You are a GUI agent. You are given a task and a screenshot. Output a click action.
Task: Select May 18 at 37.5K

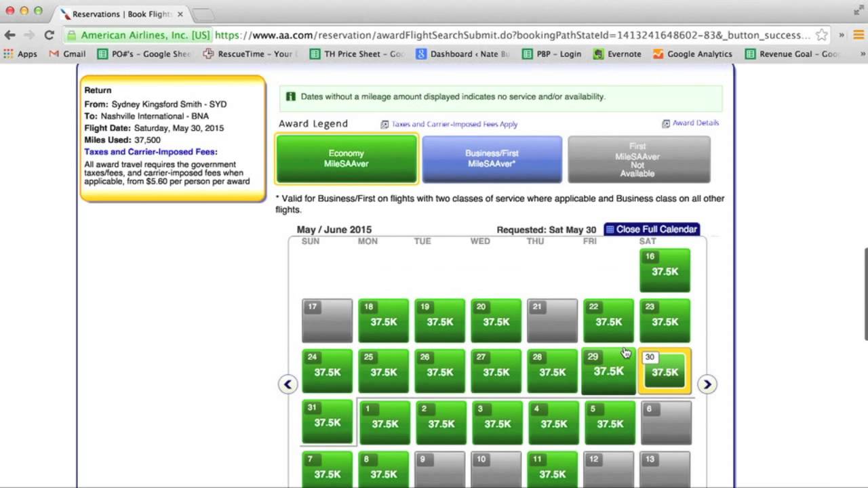[x=383, y=321]
